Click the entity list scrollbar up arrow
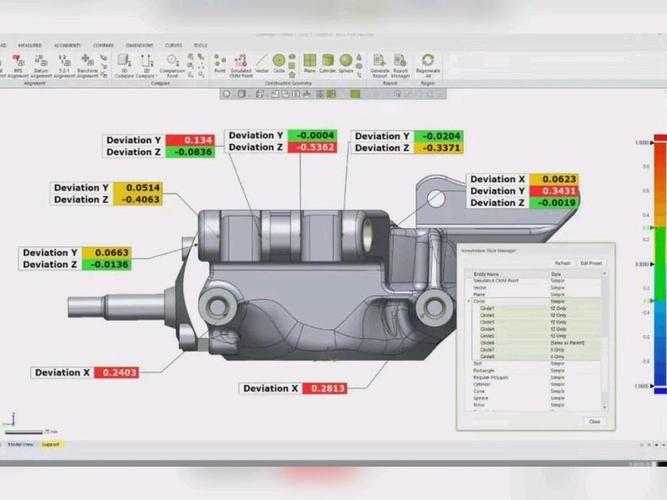 604,274
